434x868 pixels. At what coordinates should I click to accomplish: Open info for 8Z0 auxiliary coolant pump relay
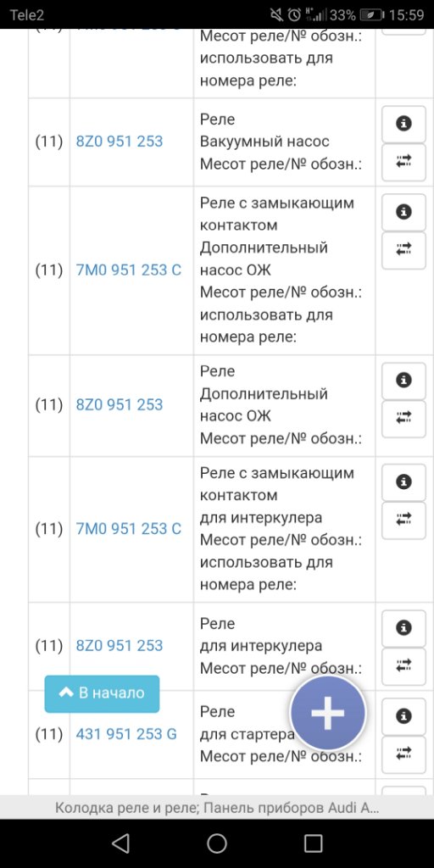click(404, 381)
